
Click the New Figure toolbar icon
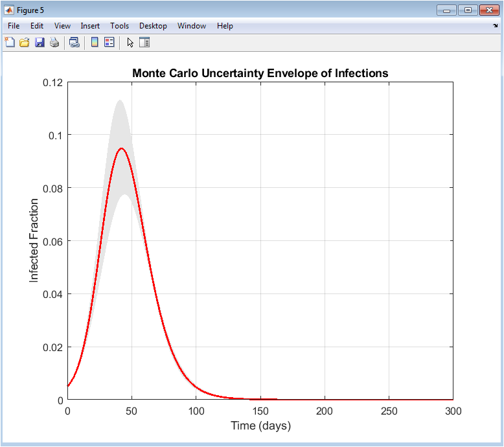pos(10,43)
